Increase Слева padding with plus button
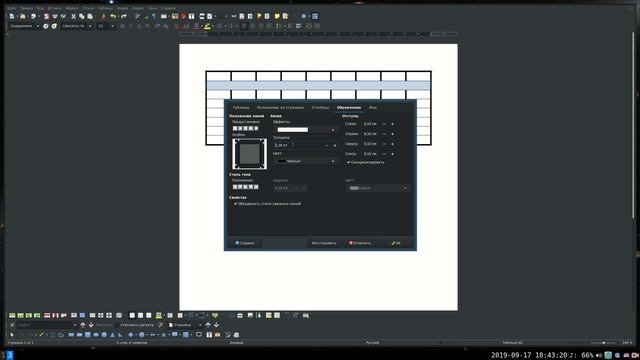This screenshot has height=360, width=640. [393, 124]
